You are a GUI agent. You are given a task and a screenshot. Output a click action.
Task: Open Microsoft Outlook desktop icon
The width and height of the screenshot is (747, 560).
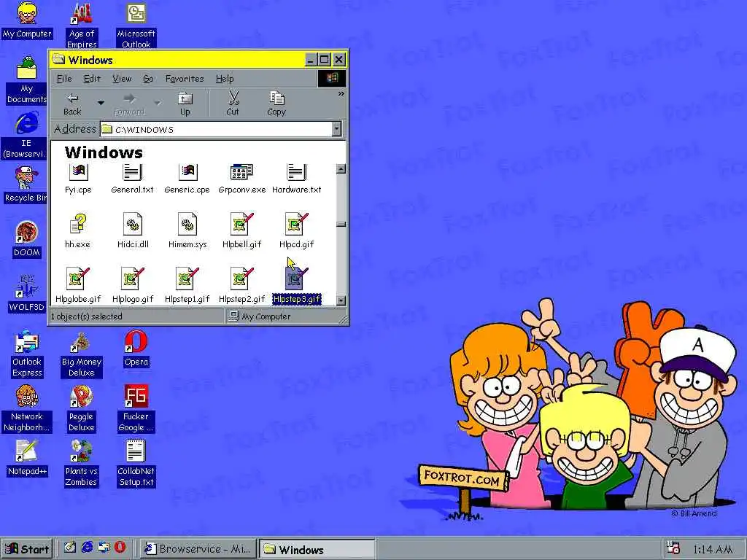[136, 25]
